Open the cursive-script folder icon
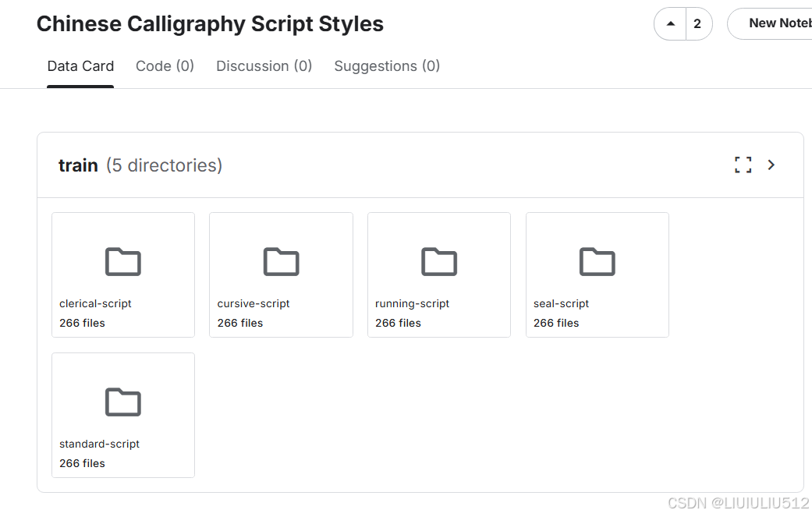This screenshot has width=812, height=517. click(x=281, y=262)
